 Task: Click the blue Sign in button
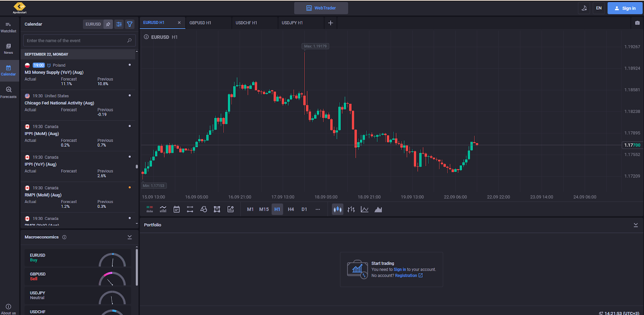pyautogui.click(x=625, y=8)
